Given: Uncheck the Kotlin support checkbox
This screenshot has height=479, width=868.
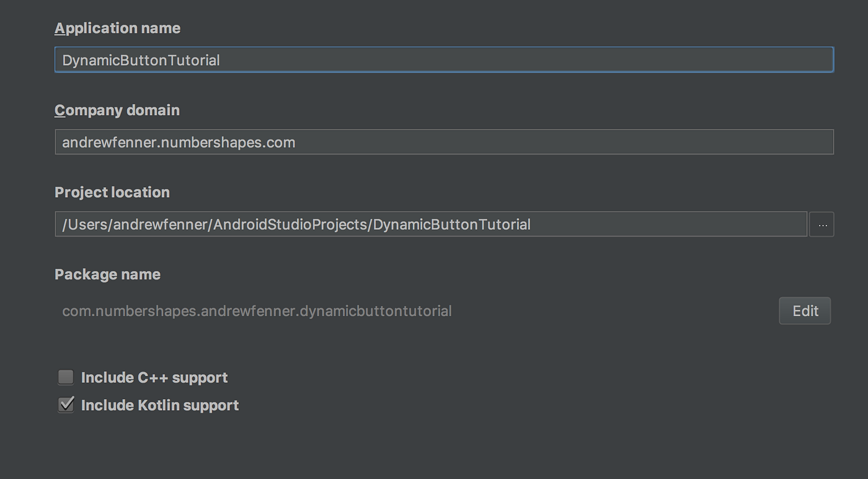Looking at the screenshot, I should [65, 405].
